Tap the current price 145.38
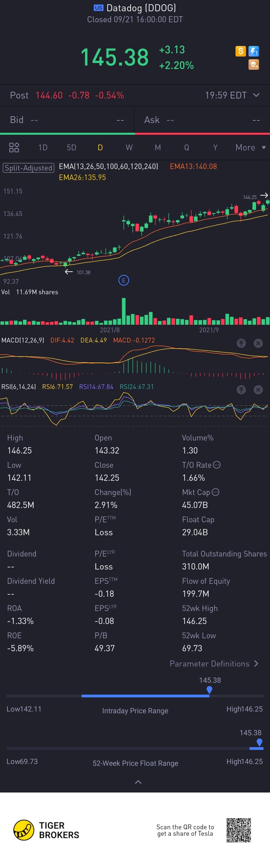Viewport: 270px width, 868px height. [114, 57]
